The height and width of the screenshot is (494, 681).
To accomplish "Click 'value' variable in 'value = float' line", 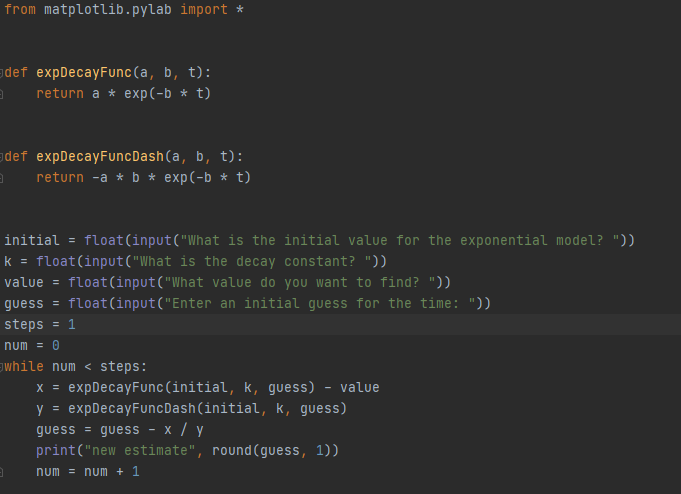I will 24,282.
